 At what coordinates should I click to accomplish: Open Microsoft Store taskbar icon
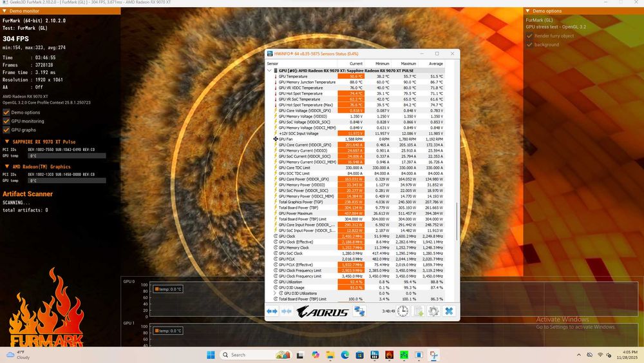coord(359,355)
